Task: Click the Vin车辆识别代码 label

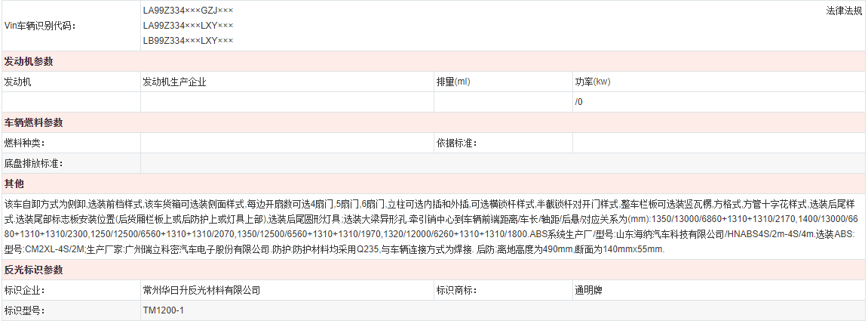Action: coord(40,26)
